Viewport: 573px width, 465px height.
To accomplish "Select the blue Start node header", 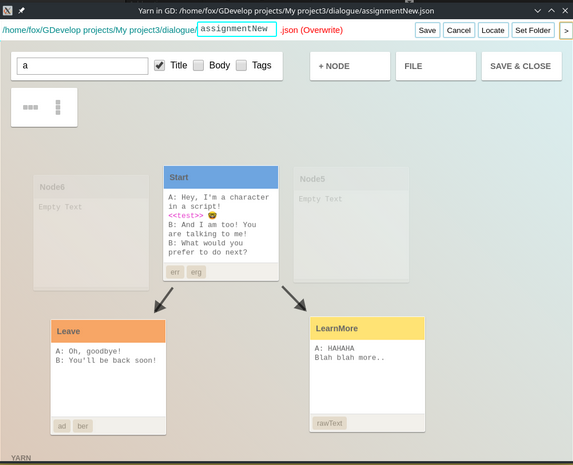I will tap(221, 177).
